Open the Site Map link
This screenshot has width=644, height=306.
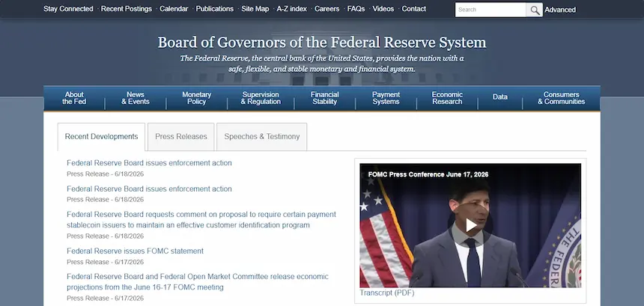click(255, 9)
